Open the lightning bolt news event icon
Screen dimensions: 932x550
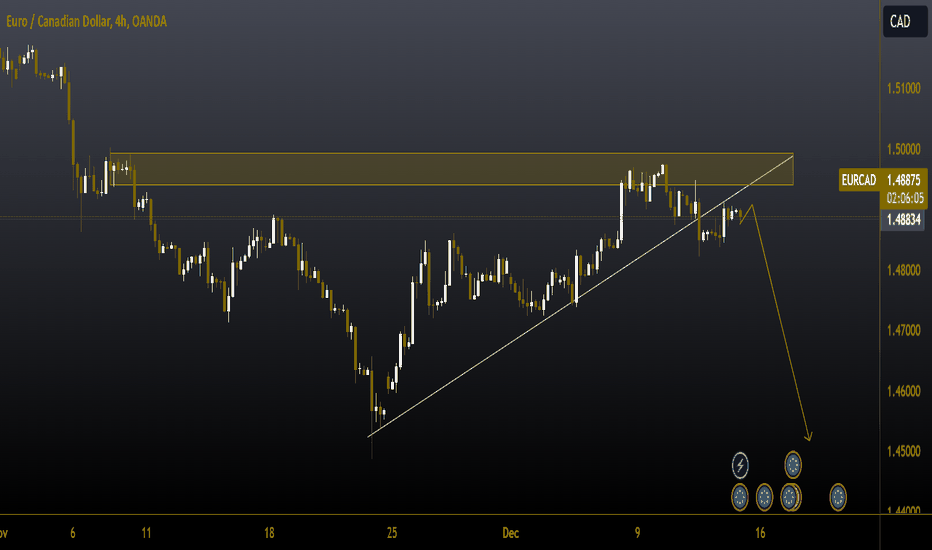pyautogui.click(x=740, y=465)
